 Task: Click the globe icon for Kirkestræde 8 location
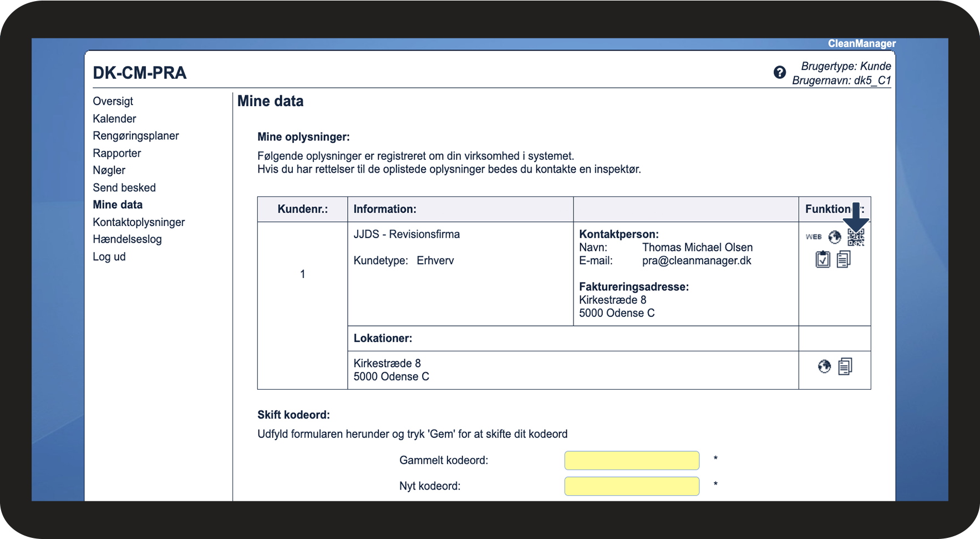point(825,366)
